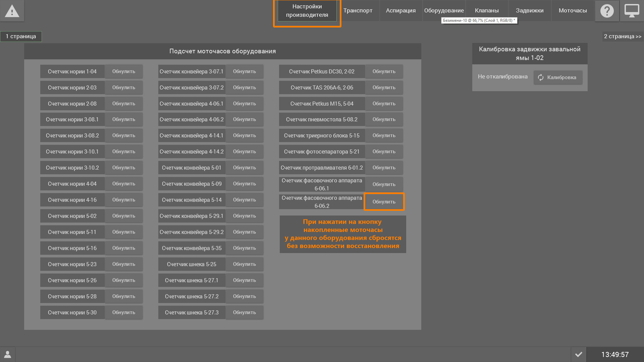The height and width of the screenshot is (362, 644).
Task: Click the monitor display icon
Action: 632,11
